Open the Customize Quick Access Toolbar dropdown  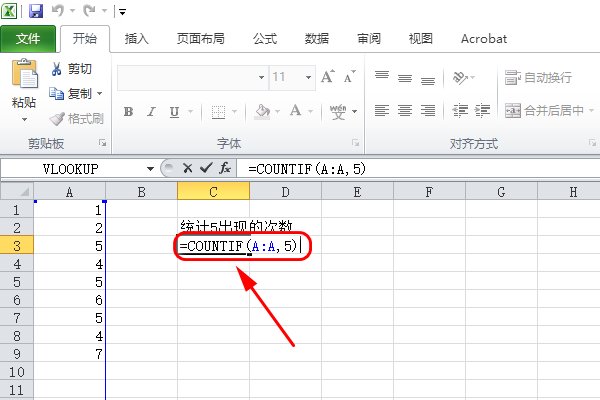(x=122, y=12)
